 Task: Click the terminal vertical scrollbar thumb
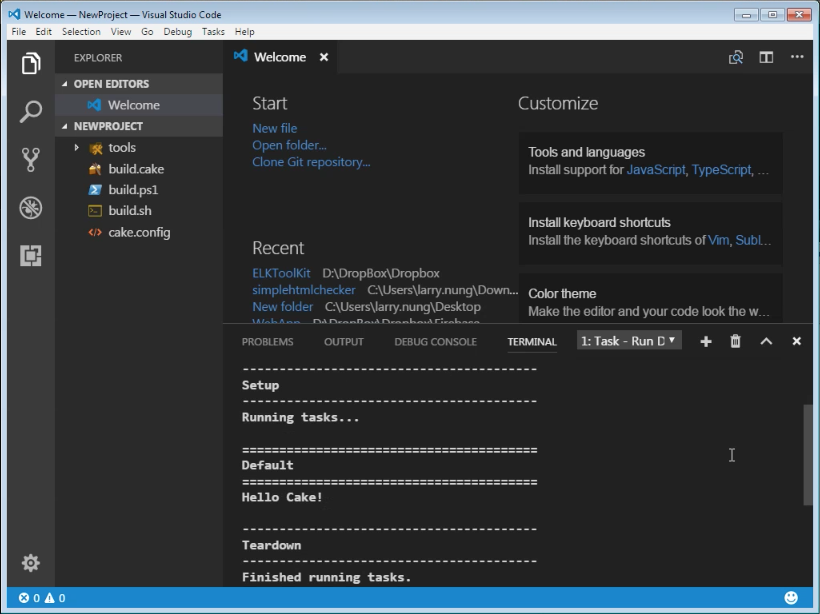point(808,455)
